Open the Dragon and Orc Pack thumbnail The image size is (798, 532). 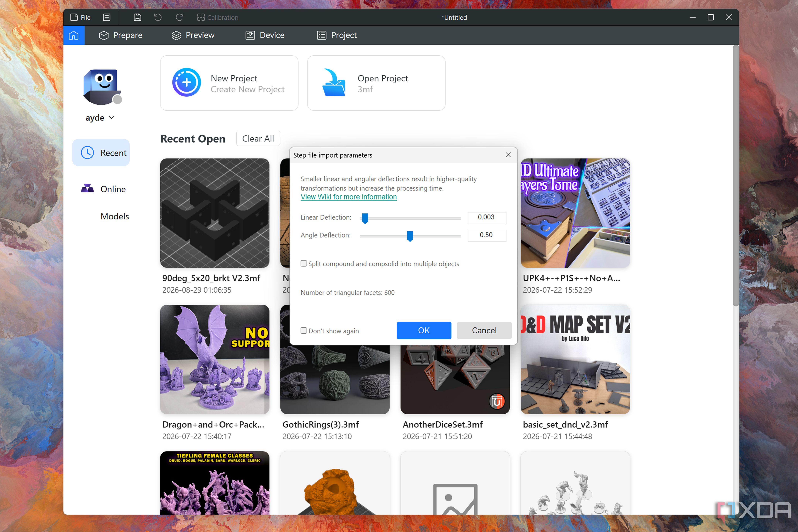(x=215, y=359)
